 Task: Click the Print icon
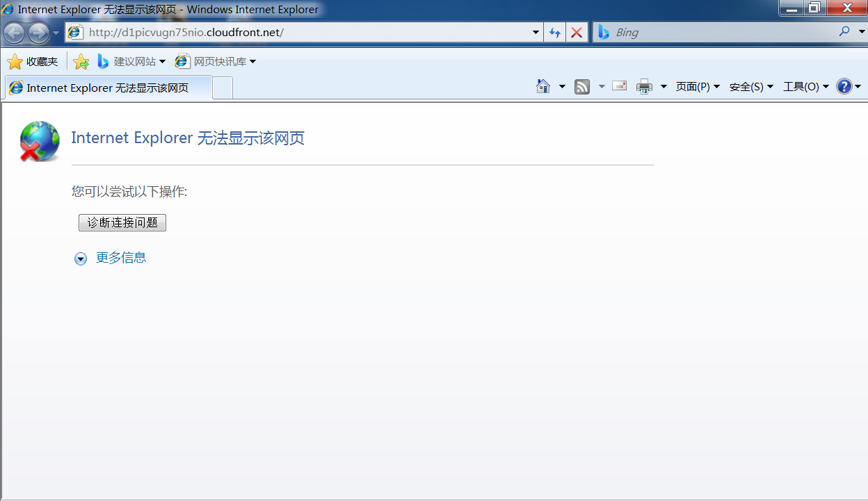pos(645,87)
